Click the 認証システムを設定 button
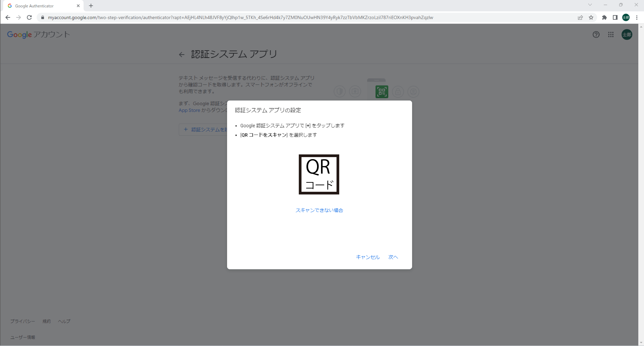This screenshot has height=346, width=644. click(x=203, y=129)
